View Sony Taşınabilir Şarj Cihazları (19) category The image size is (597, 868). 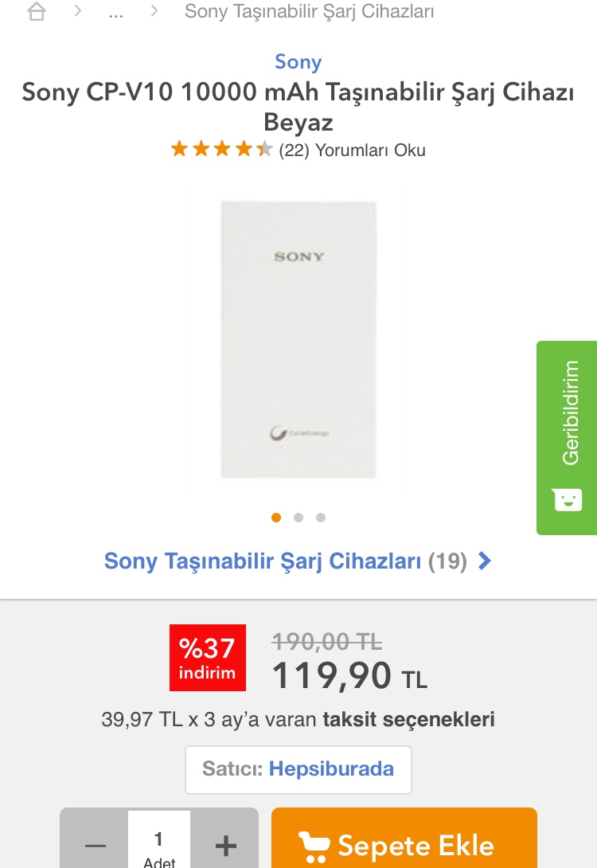pos(286,561)
